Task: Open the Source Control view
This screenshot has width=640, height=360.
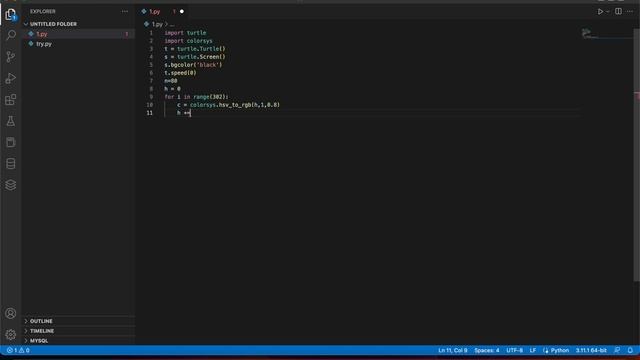Action: (11, 56)
